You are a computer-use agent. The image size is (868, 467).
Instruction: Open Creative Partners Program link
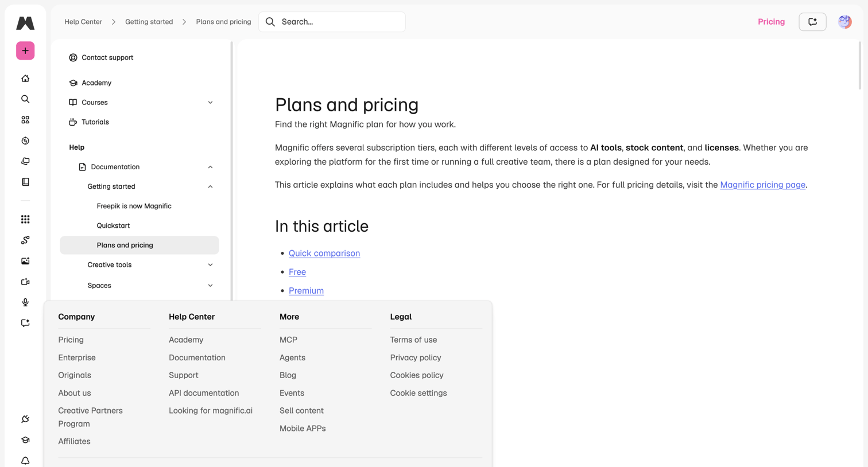(90, 417)
